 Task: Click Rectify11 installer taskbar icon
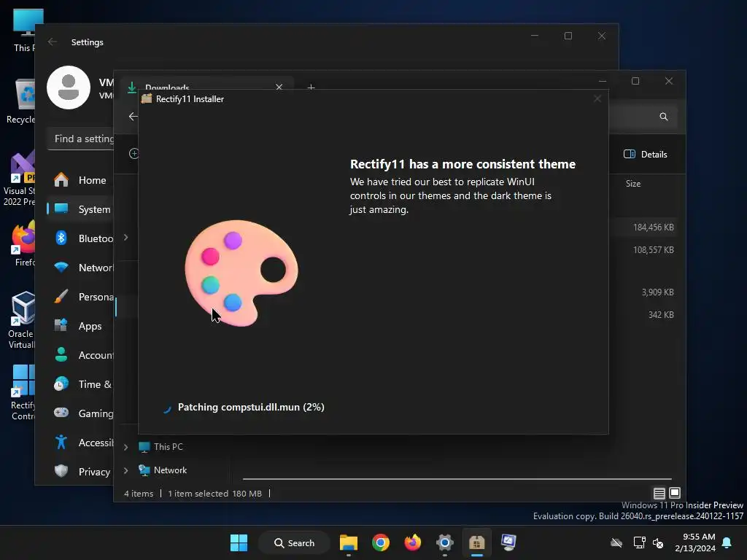point(476,542)
